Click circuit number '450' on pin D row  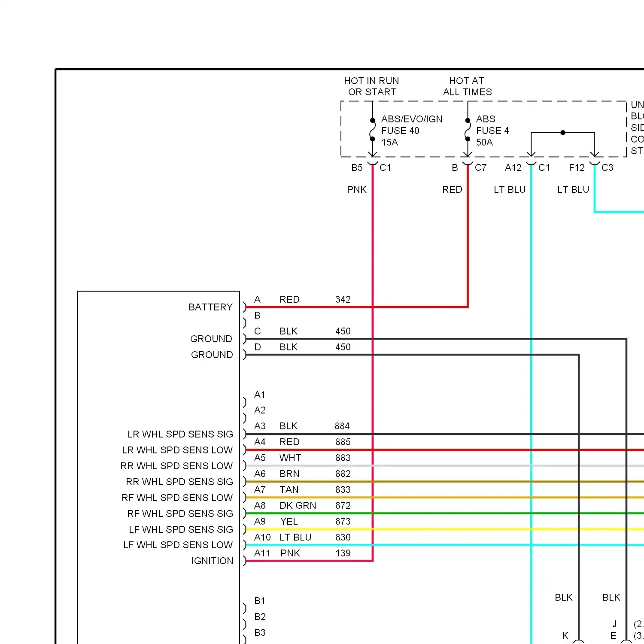(x=343, y=347)
